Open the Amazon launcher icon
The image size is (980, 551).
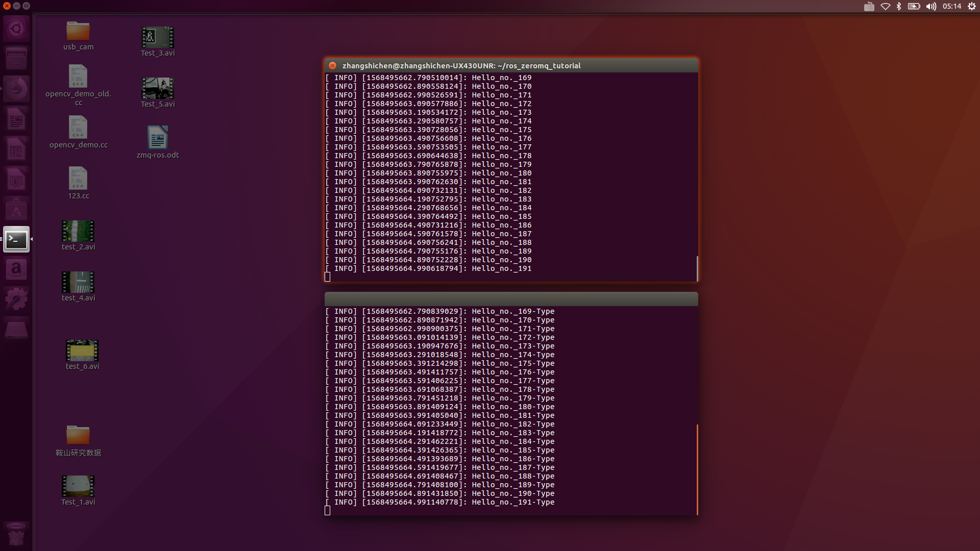(16, 269)
